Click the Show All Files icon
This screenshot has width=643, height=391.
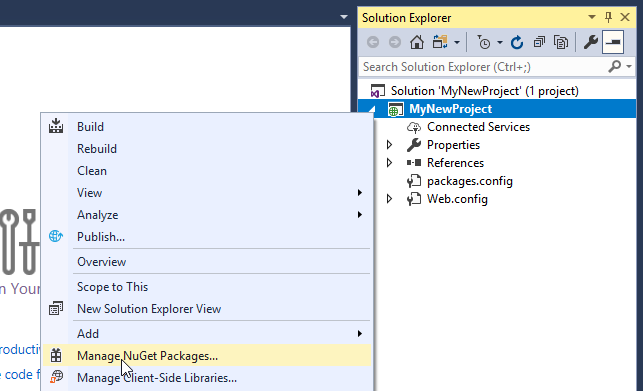[x=561, y=42]
